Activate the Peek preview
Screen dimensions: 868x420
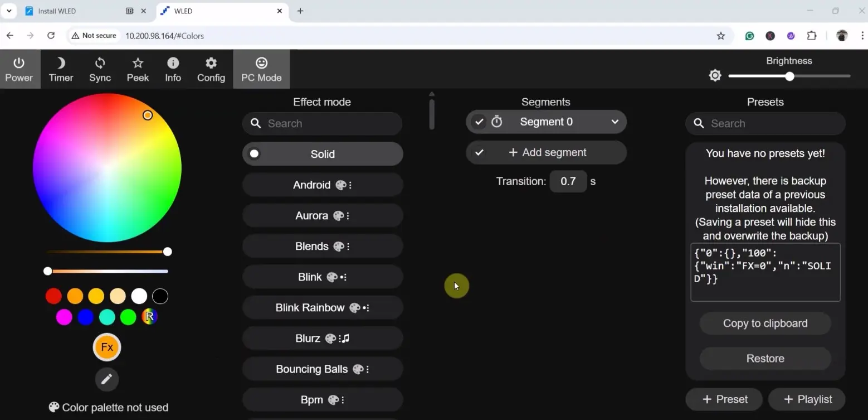(x=137, y=69)
